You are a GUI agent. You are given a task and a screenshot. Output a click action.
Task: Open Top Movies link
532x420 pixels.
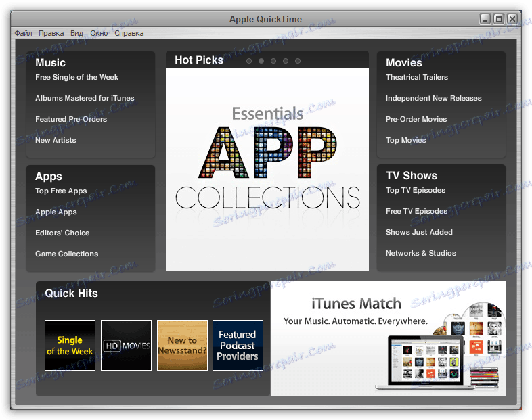[406, 141]
